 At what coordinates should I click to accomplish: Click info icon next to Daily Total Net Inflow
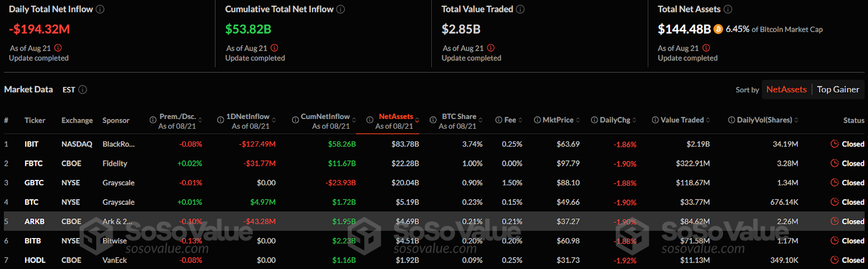coord(100,9)
